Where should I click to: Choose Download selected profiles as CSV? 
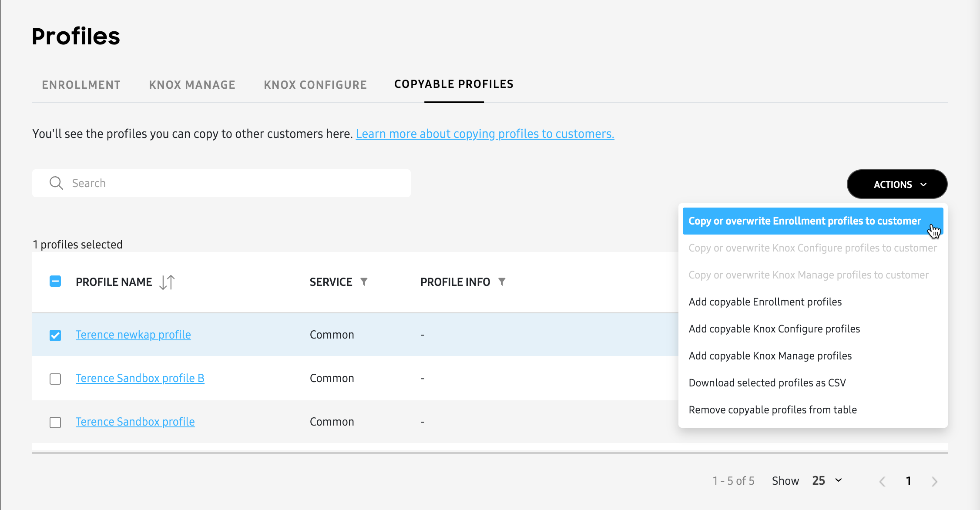click(x=813, y=383)
